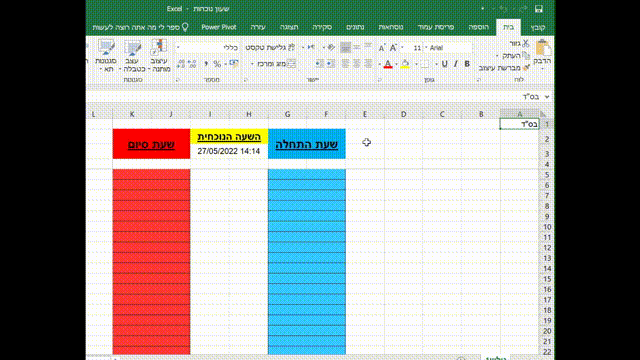Open the Number group dialog launcher
Screen dimensions: 640x360
pos(178,80)
